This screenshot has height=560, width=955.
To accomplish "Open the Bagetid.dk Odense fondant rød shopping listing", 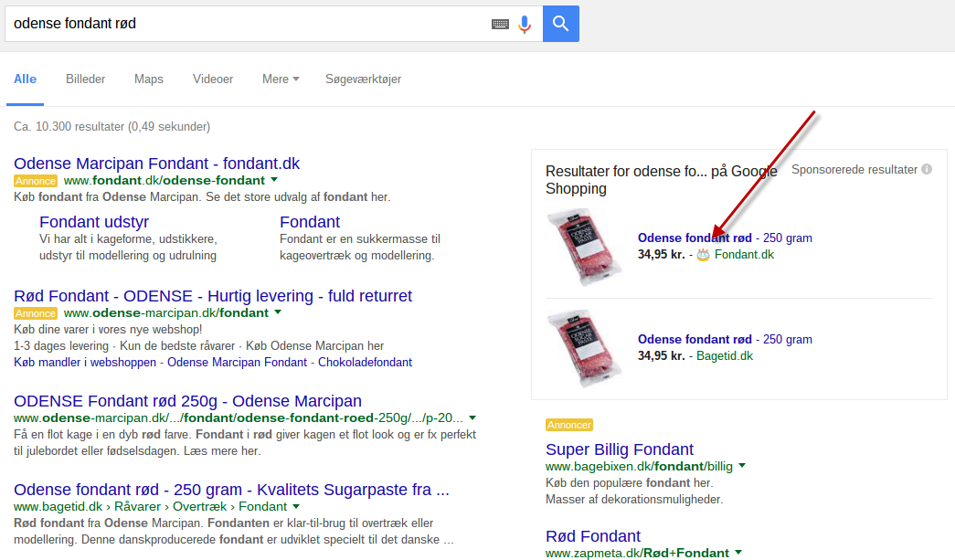I will tap(725, 339).
